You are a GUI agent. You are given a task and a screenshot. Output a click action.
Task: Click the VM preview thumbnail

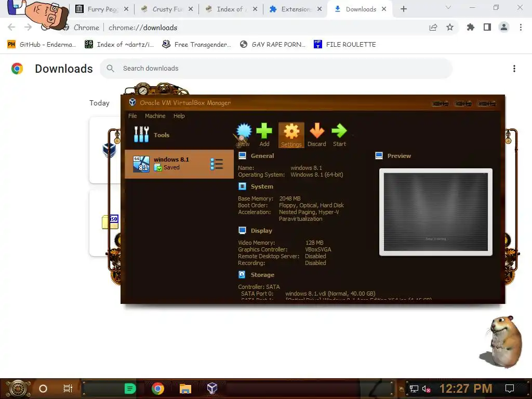point(436,212)
